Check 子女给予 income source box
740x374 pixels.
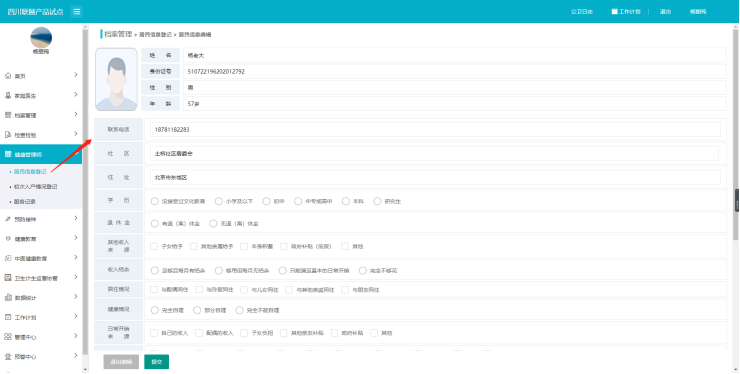[154, 246]
